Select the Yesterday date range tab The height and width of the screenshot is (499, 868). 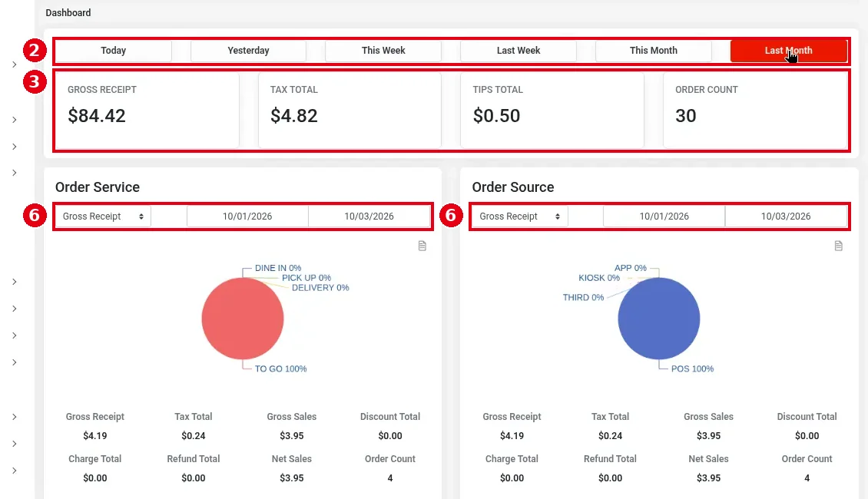coord(249,51)
